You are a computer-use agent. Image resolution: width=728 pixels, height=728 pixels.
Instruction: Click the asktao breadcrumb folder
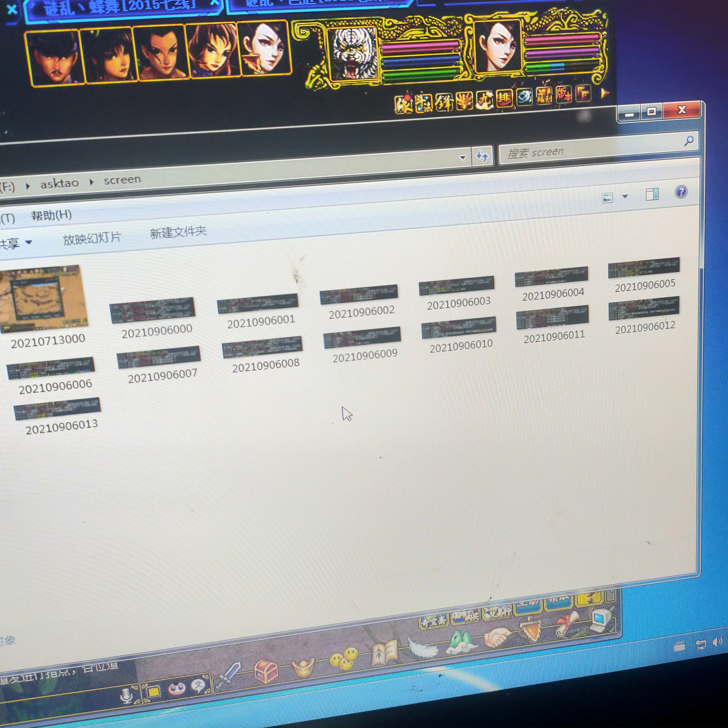point(59,183)
